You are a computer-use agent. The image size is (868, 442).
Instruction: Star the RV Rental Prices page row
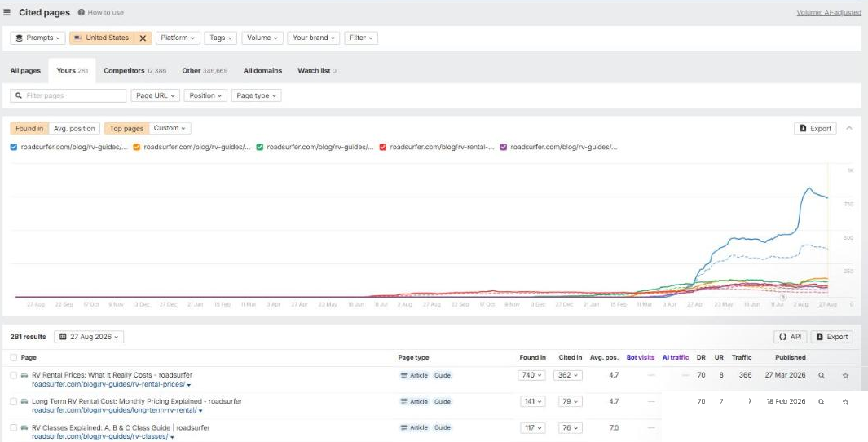click(845, 375)
